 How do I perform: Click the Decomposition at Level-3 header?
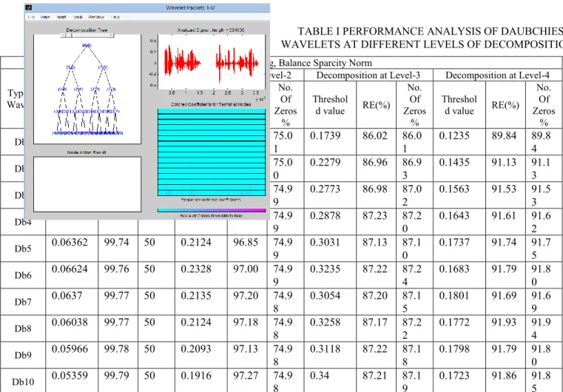[368, 75]
